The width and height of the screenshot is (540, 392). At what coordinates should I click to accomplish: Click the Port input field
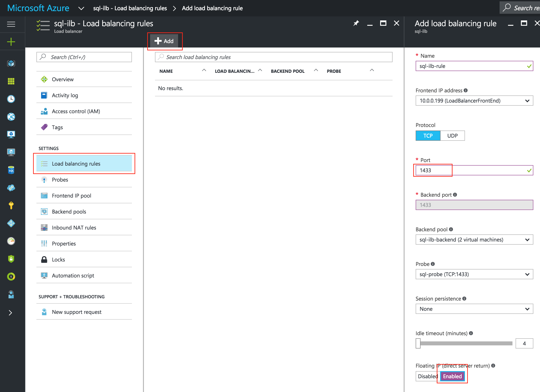point(474,170)
